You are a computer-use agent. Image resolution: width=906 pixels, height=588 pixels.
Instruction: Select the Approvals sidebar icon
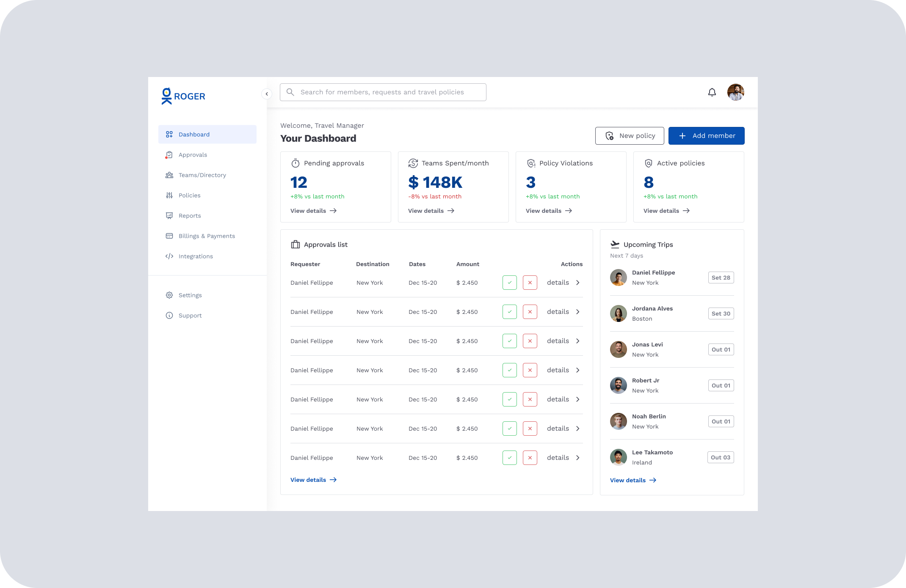tap(169, 154)
